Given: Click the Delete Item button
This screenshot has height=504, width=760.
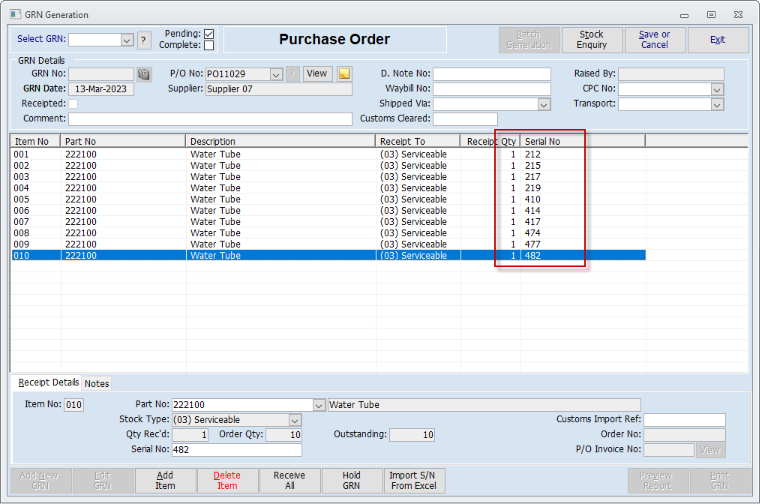Looking at the screenshot, I should (x=227, y=481).
